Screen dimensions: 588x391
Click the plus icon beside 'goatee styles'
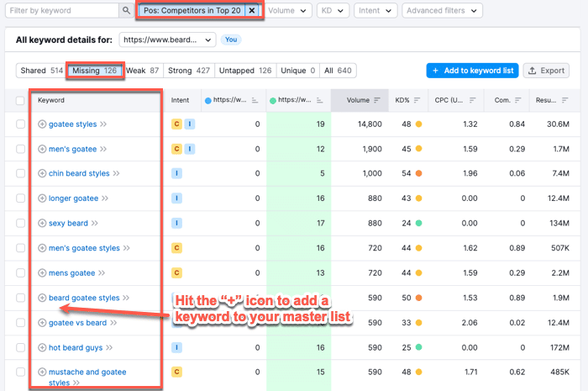(42, 124)
